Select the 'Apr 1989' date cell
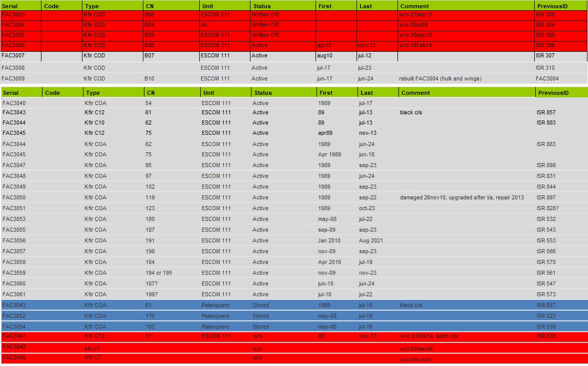This screenshot has height=366, width=588. 330,155
